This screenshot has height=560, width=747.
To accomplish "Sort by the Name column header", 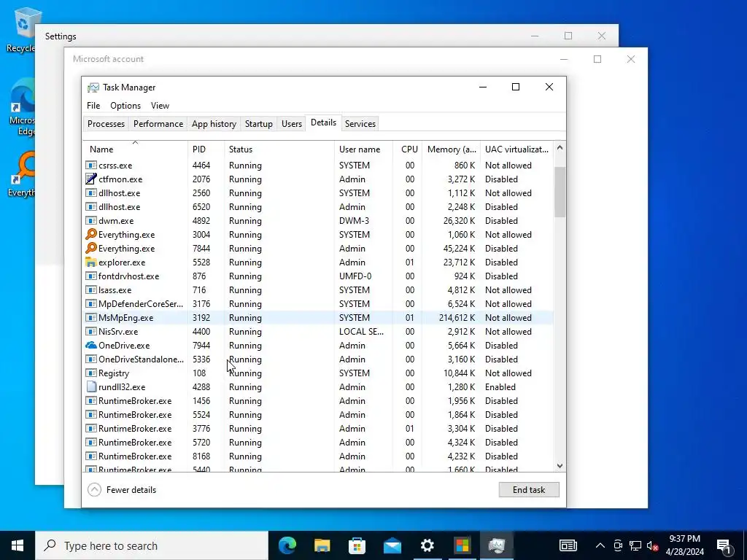I will 135,149.
